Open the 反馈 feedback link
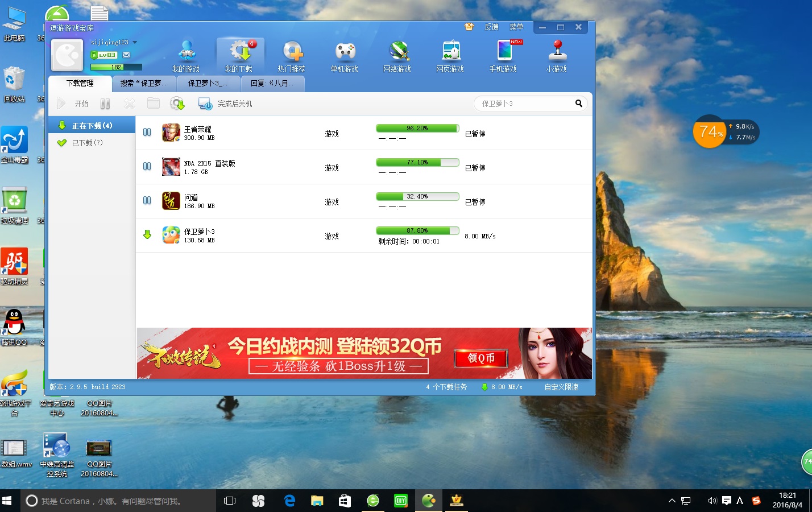Image resolution: width=812 pixels, height=512 pixels. [x=491, y=27]
